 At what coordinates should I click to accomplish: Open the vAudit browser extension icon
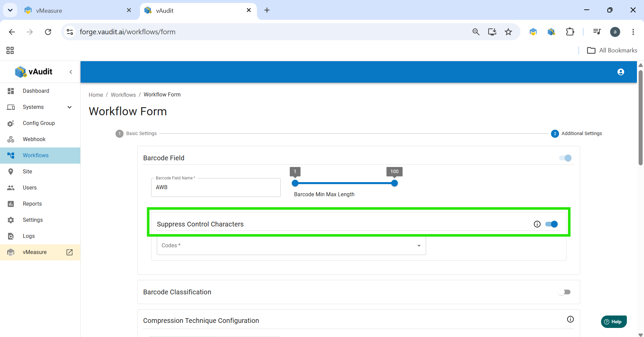click(551, 32)
